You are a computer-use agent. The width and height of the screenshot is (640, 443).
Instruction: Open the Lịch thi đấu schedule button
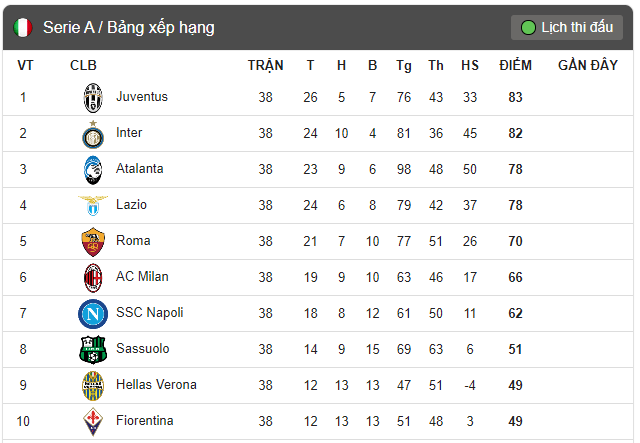567,28
